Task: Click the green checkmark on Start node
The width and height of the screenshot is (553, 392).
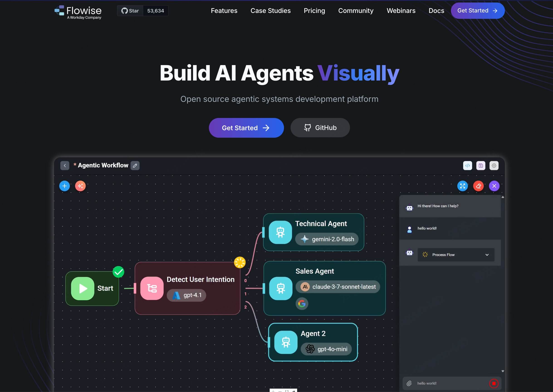Action: point(119,272)
